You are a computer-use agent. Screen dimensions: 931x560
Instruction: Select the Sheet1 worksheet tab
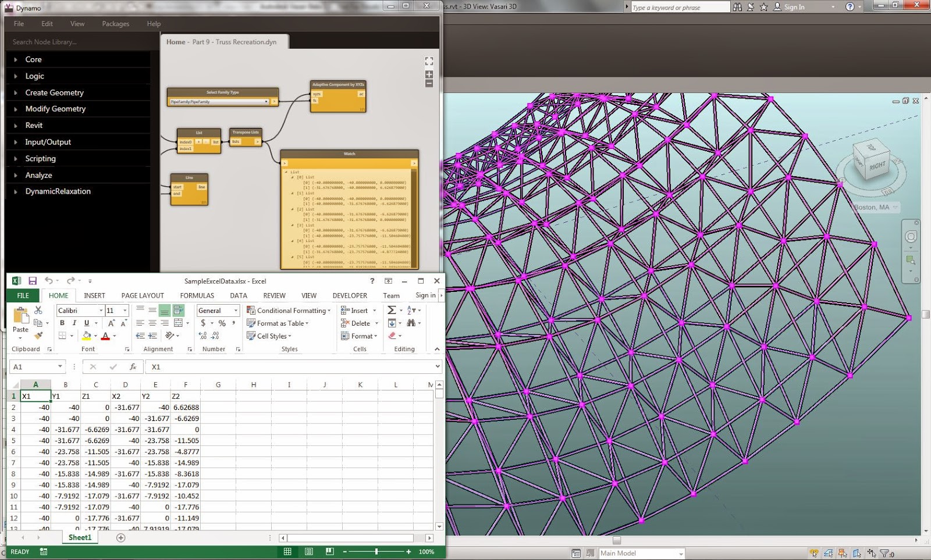coord(80,537)
